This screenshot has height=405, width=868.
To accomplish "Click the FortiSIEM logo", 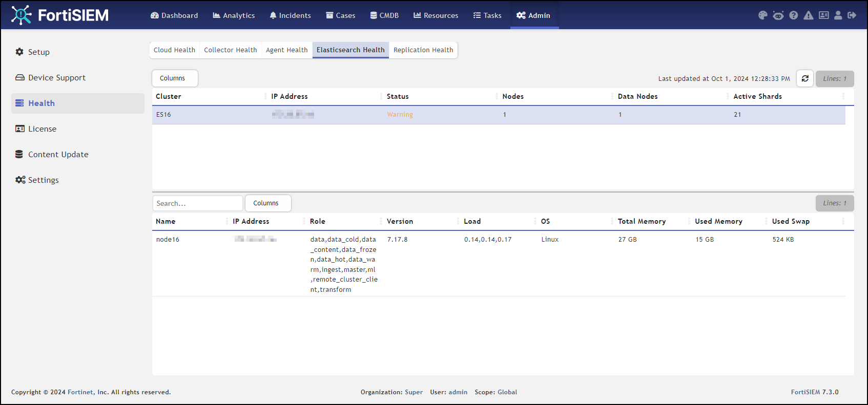I will pos(60,15).
